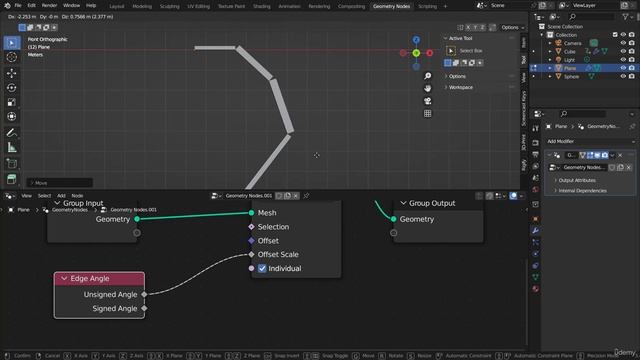Toggle Individual checkbox on extrude node
The height and width of the screenshot is (360, 640).
click(262, 269)
